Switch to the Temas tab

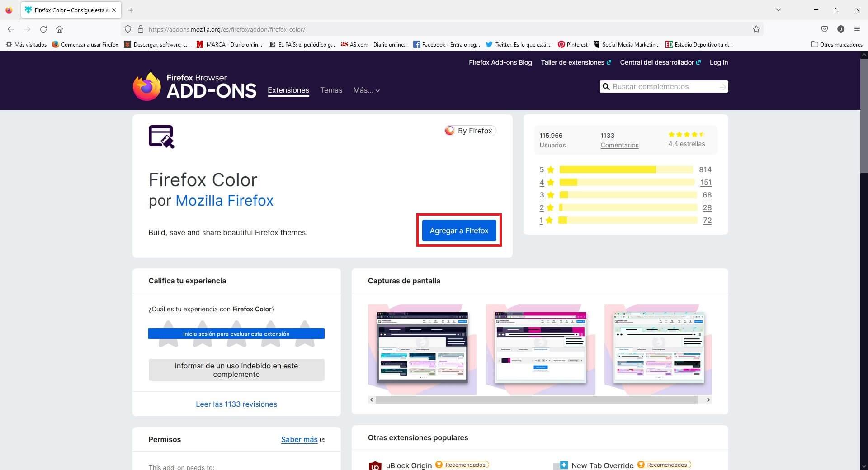[x=331, y=90]
